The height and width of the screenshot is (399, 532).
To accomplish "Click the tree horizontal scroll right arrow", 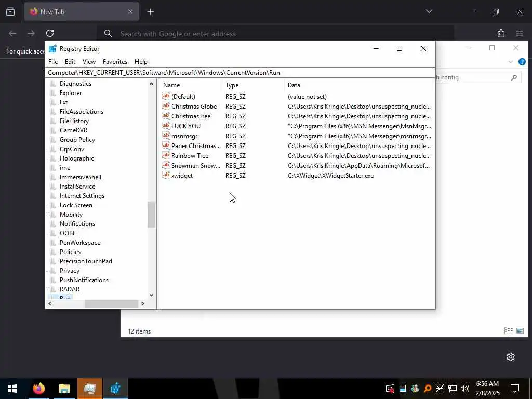I will (142, 303).
